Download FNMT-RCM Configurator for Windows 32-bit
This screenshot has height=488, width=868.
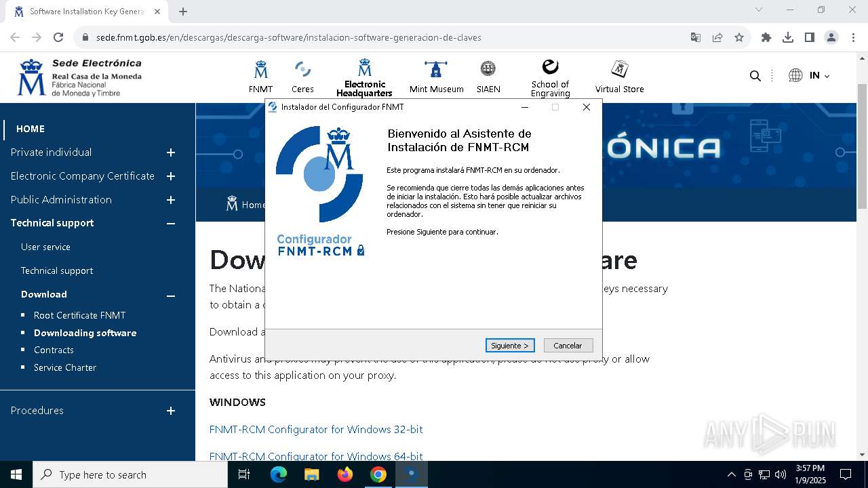pos(316,430)
